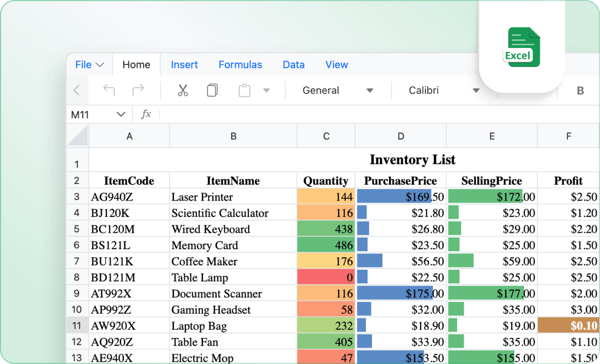Switch to the Formulas tab

(x=240, y=64)
